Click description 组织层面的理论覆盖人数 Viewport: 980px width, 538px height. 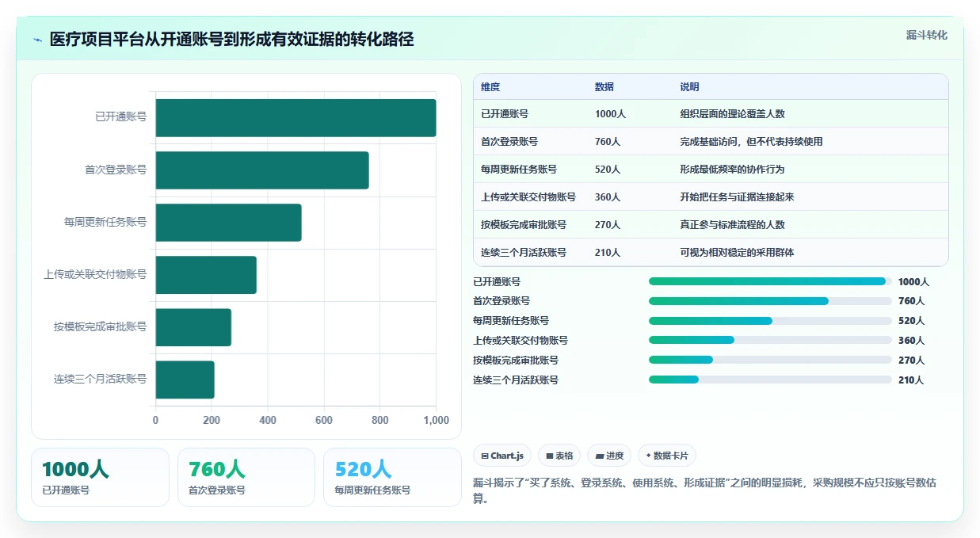click(x=732, y=114)
